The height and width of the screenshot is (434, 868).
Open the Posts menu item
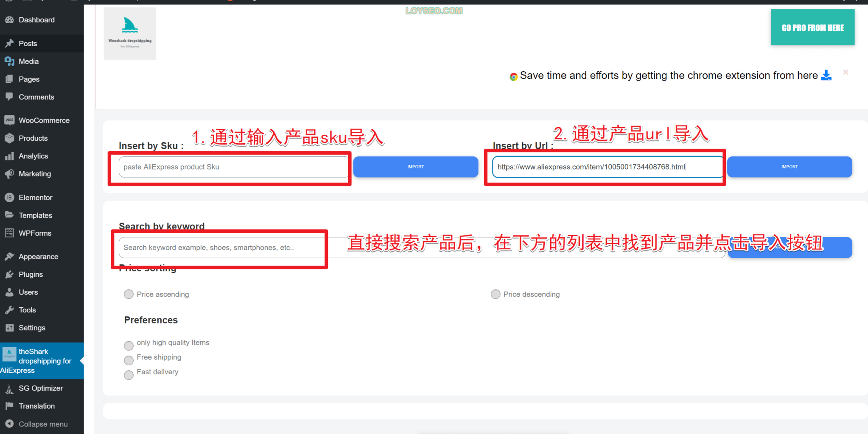pos(42,44)
